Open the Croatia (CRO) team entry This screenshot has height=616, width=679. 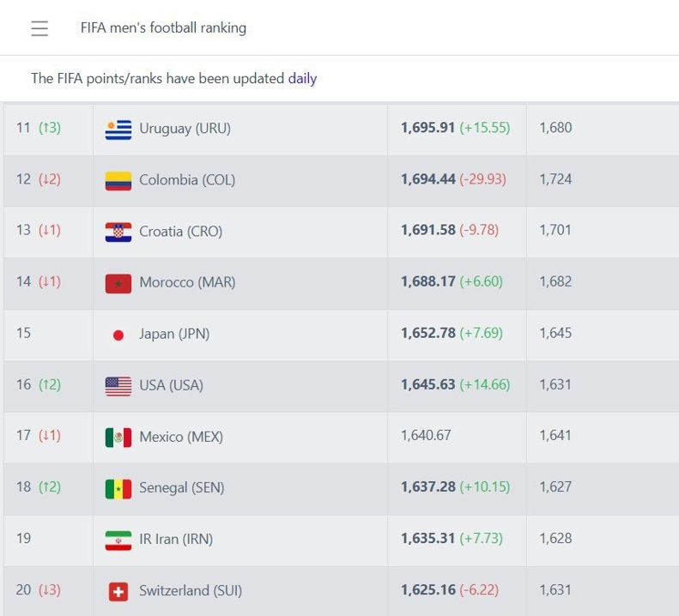(180, 231)
